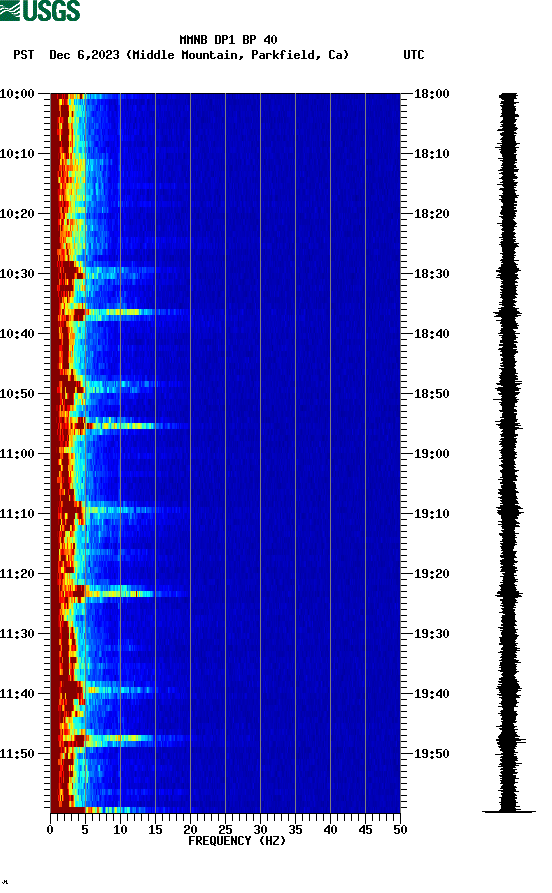Click the "11:40" PST time label
The width and height of the screenshot is (552, 893).
[x=17, y=694]
